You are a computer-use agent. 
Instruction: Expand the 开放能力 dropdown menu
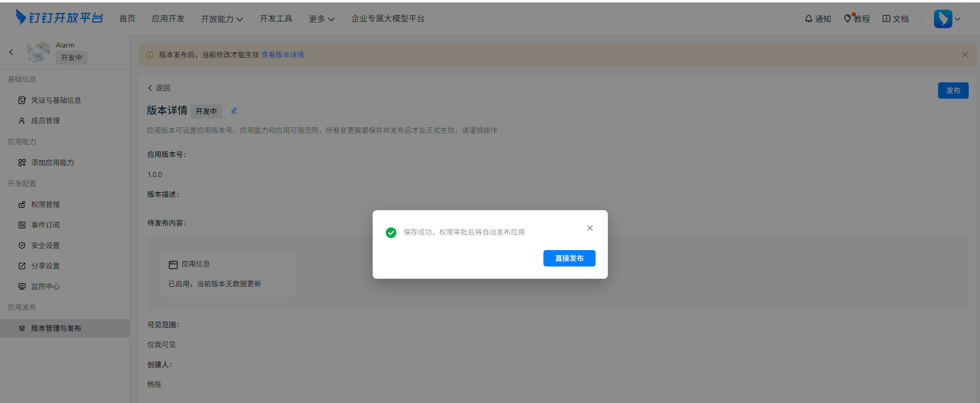pyautogui.click(x=222, y=19)
